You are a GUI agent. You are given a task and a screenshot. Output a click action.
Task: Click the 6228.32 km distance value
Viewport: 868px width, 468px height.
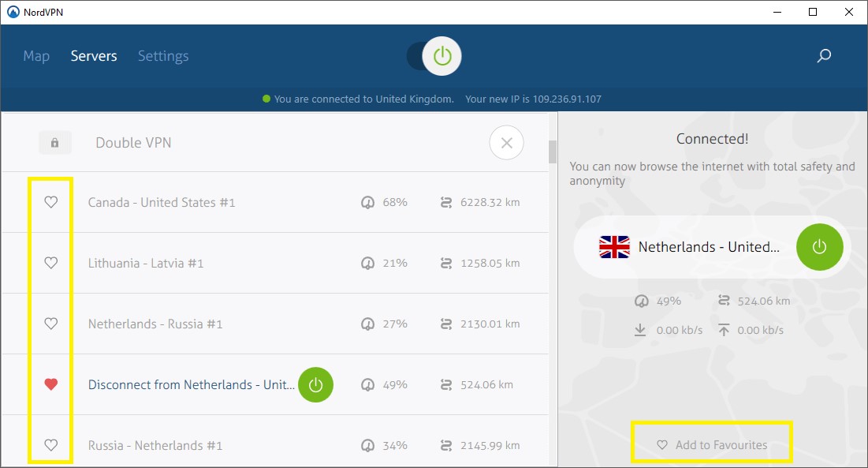(x=490, y=203)
